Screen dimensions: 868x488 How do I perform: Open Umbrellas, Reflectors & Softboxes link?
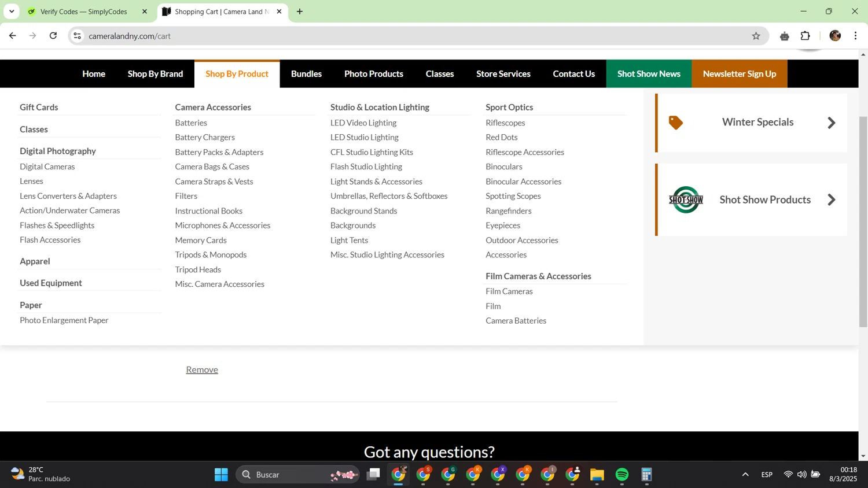pyautogui.click(x=389, y=195)
